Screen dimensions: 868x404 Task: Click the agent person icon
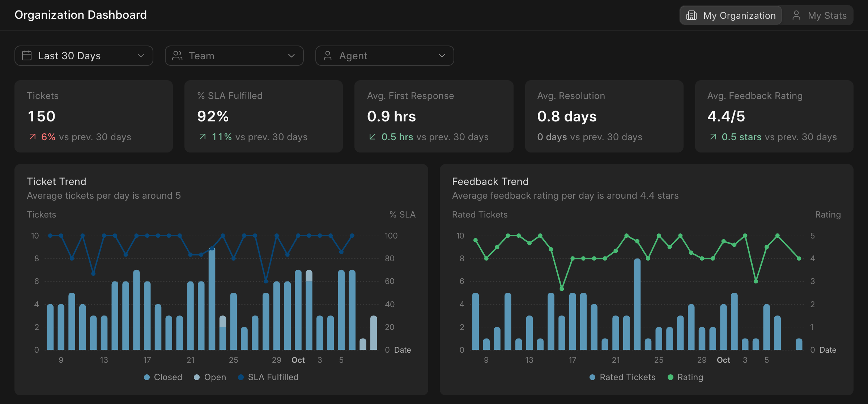(x=328, y=56)
